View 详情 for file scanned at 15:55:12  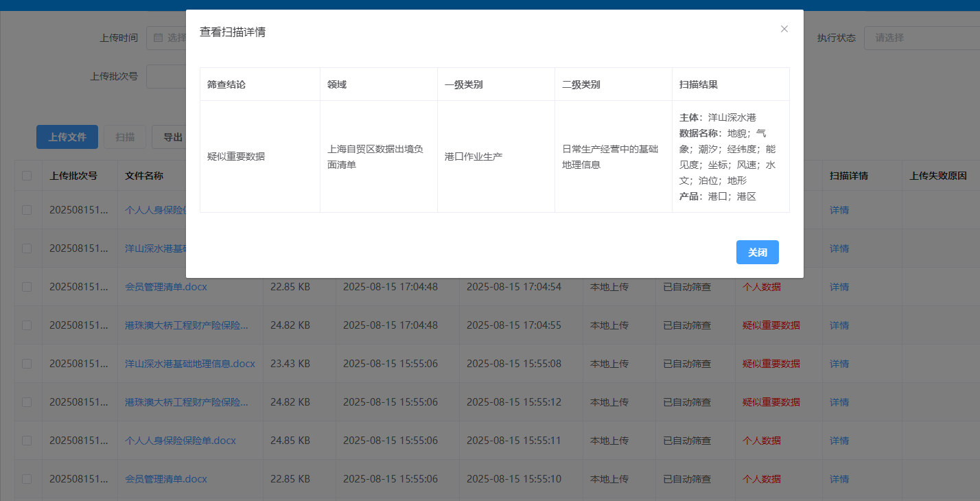pyautogui.click(x=839, y=402)
